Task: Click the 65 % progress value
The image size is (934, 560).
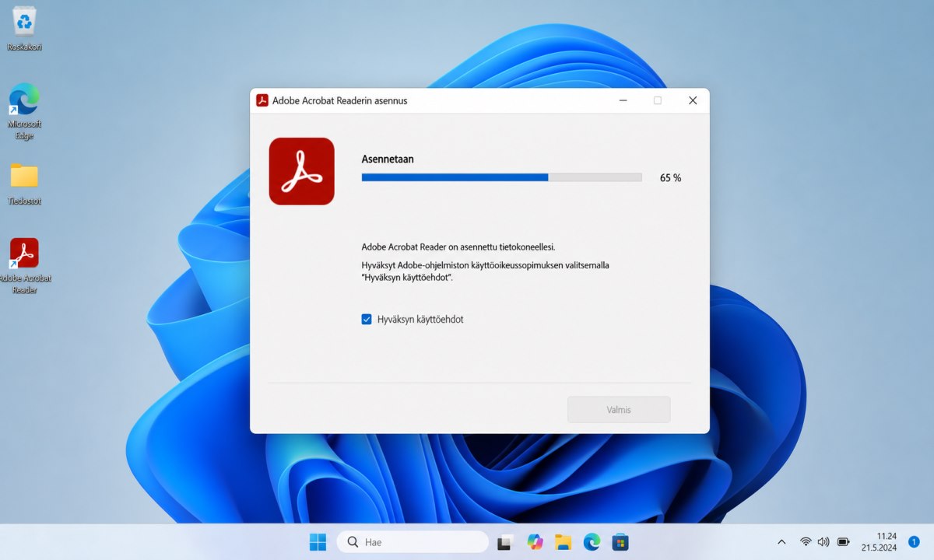Action: pyautogui.click(x=670, y=178)
